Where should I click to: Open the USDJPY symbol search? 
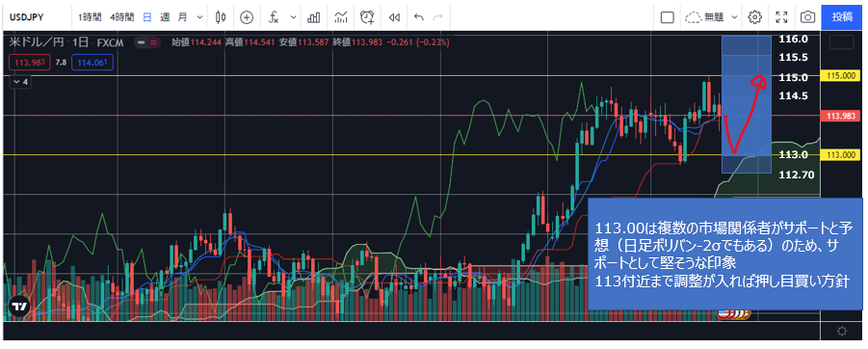tap(26, 17)
